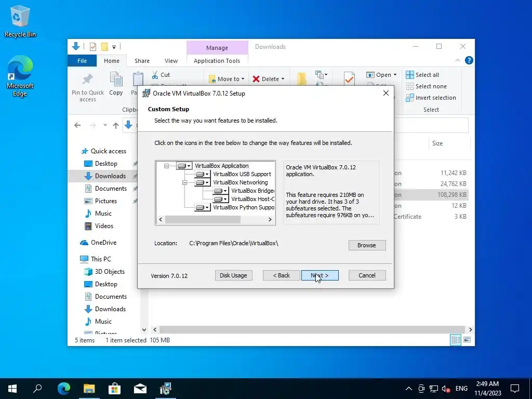Image resolution: width=532 pixels, height=399 pixels.
Task: Open taskbar search
Action: tap(37, 389)
